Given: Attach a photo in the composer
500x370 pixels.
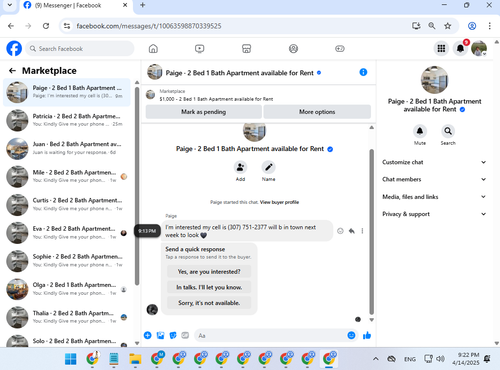Looking at the screenshot, I should point(160,335).
